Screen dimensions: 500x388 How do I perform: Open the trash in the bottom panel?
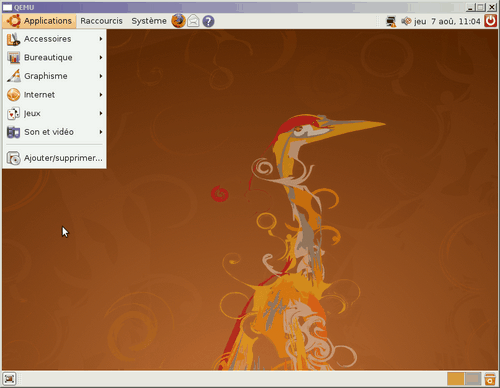(x=490, y=379)
